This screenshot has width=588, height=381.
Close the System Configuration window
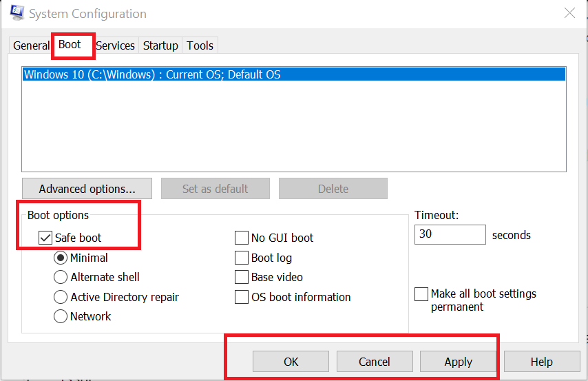coord(569,13)
